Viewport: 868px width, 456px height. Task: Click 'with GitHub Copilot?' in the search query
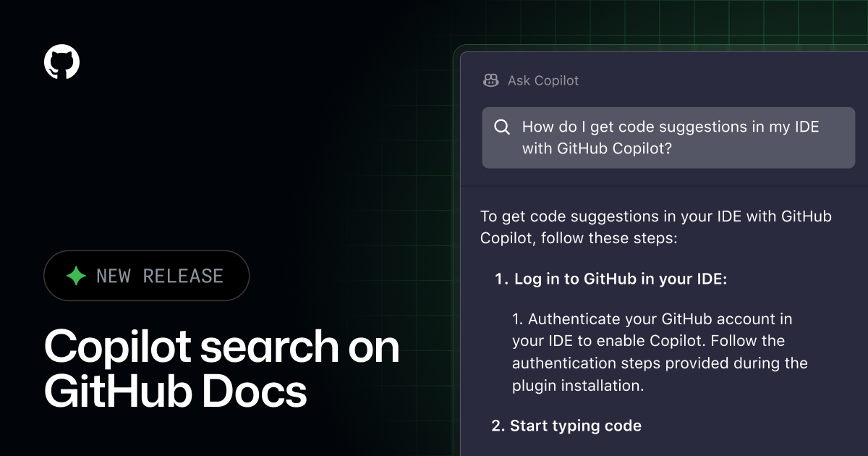pos(597,148)
